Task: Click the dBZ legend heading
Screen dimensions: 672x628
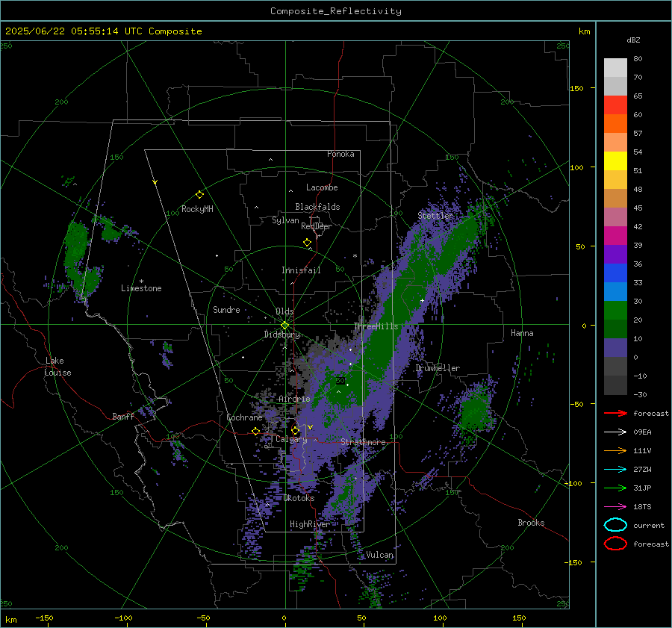Action: pos(633,40)
